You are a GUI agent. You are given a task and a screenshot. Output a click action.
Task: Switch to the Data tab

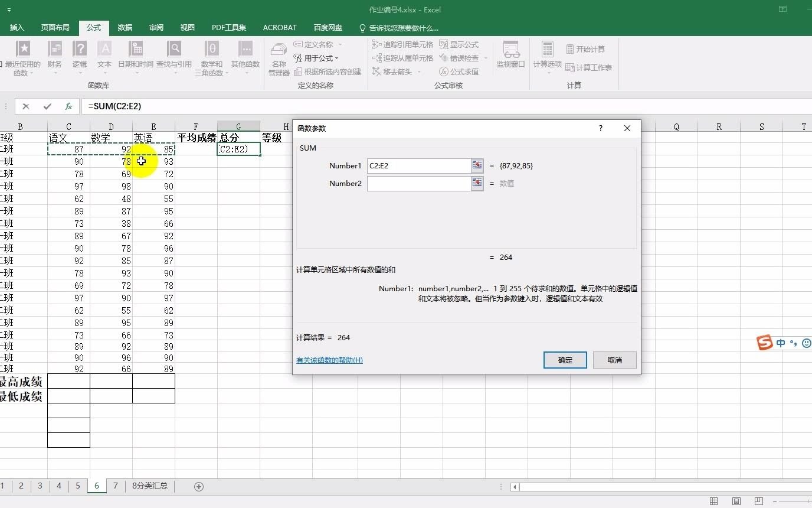point(125,28)
